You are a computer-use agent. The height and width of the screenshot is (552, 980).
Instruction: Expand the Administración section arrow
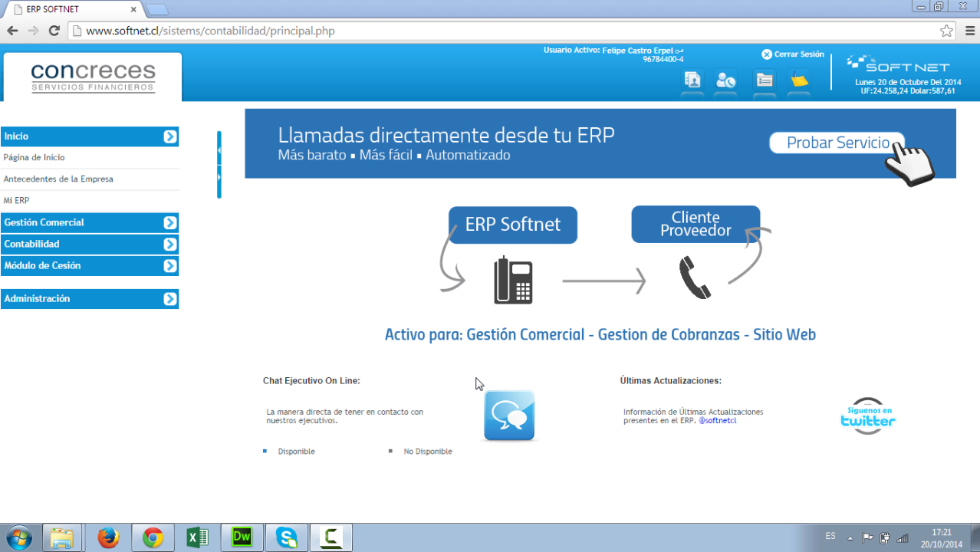point(170,299)
